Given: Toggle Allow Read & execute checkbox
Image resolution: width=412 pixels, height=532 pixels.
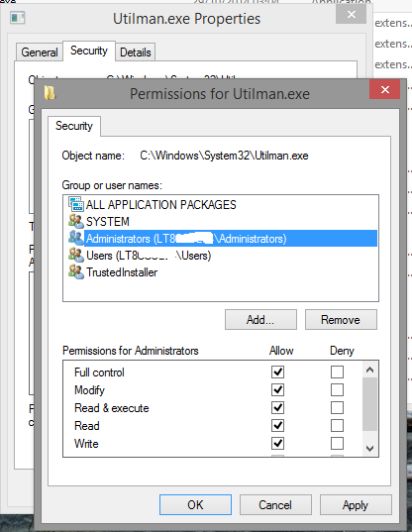Looking at the screenshot, I should coord(277,407).
